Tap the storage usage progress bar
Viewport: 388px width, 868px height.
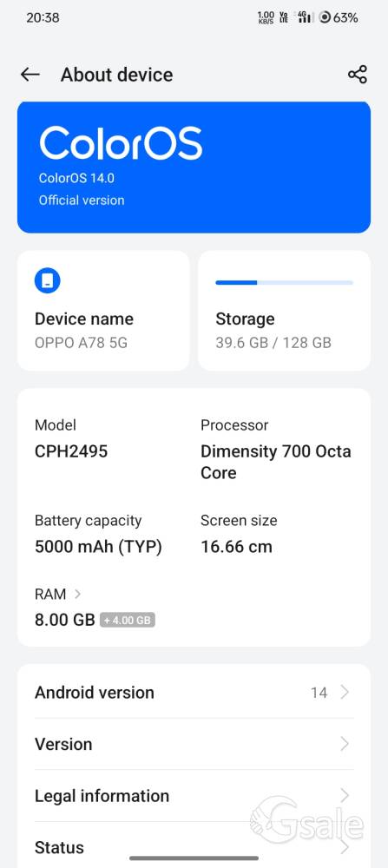[285, 282]
